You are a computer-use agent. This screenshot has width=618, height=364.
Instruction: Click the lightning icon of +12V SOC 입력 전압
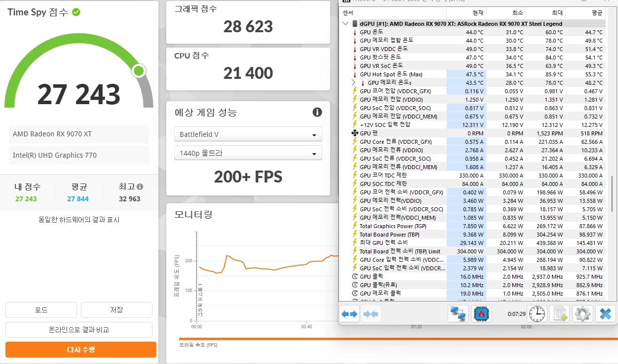click(x=354, y=125)
